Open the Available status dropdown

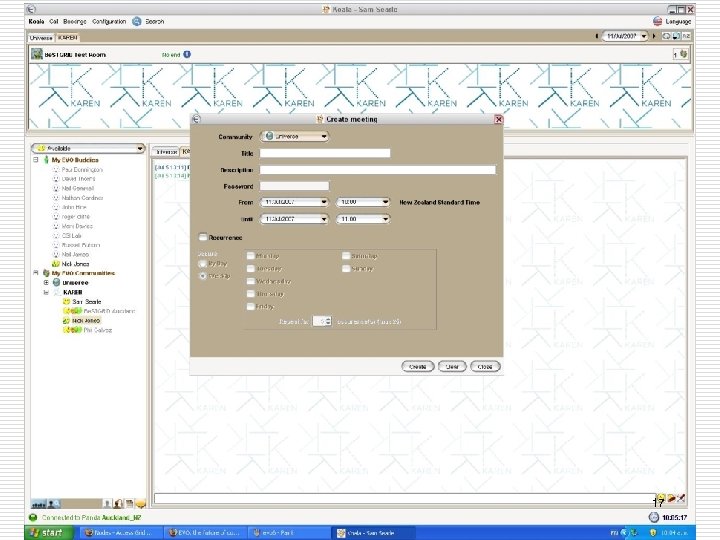88,148
